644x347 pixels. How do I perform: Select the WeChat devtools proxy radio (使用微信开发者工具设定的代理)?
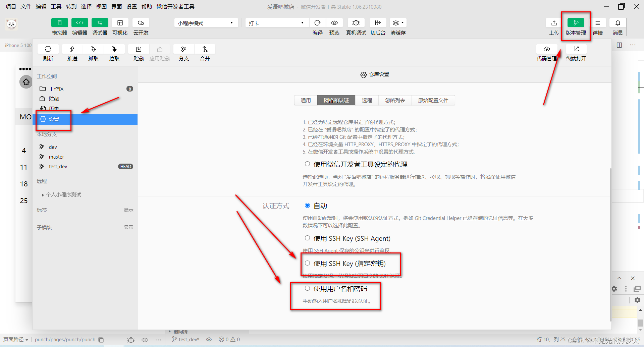307,164
